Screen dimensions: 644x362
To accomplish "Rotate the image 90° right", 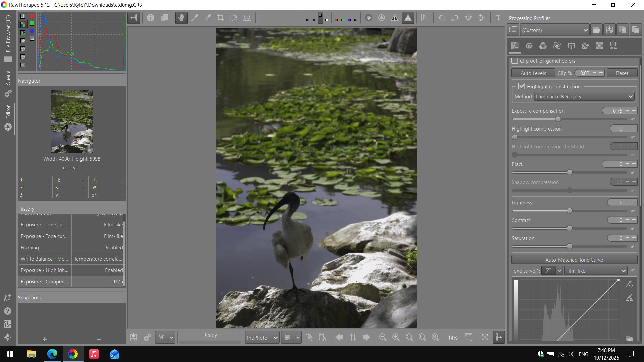I will pyautogui.click(x=455, y=18).
